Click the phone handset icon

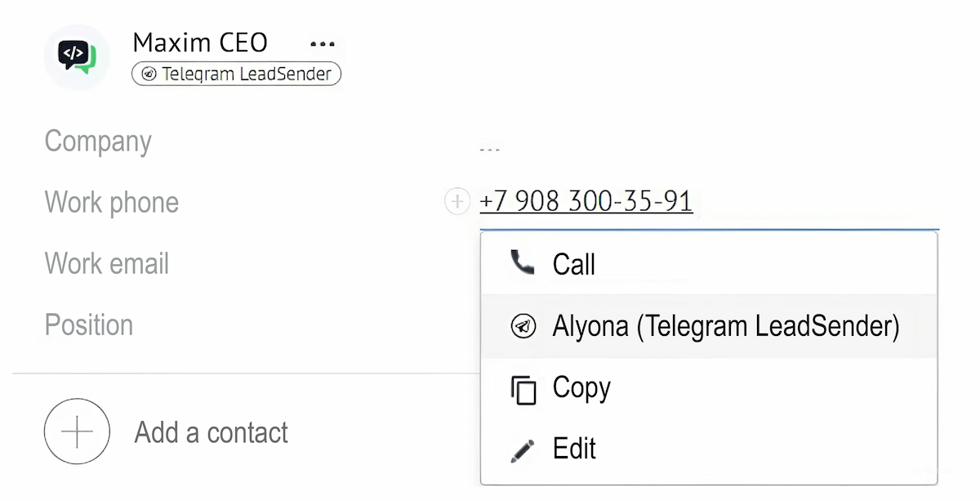[x=522, y=262]
